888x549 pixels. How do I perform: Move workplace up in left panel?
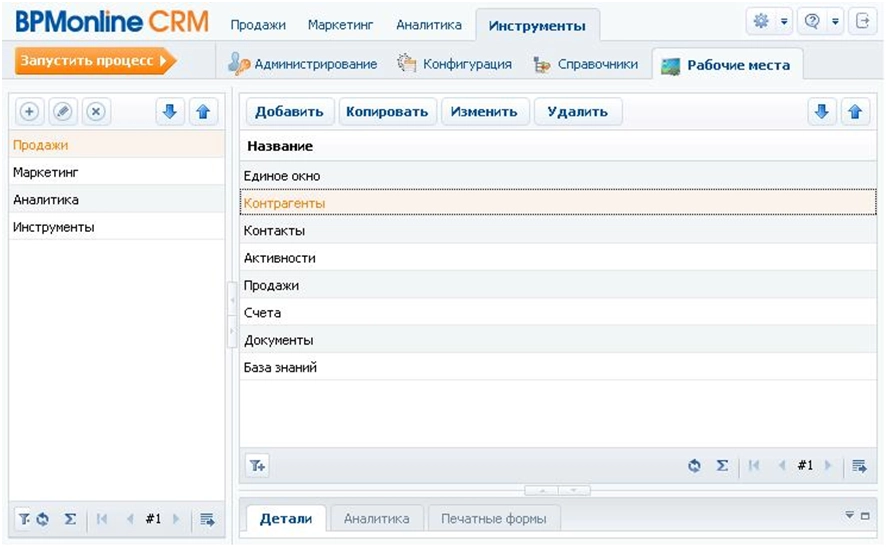point(203,112)
